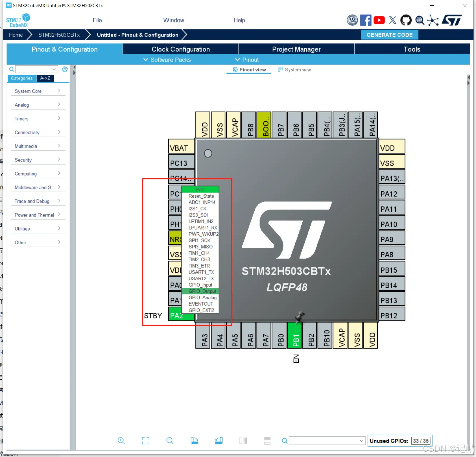This screenshot has height=457, width=476.
Task: Expand the Multimedia category
Action: (x=38, y=146)
